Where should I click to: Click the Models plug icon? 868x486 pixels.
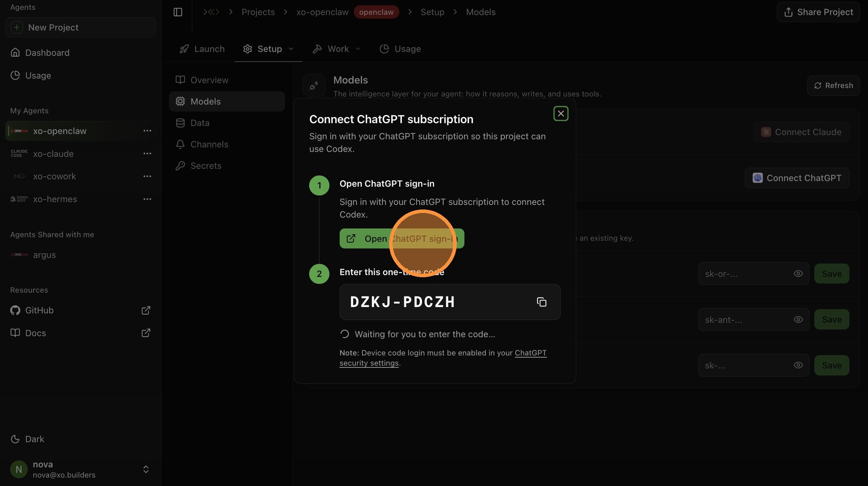[x=314, y=85]
